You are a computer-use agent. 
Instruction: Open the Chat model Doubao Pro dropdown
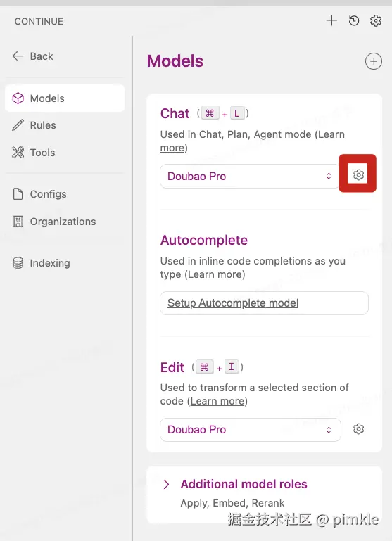coord(250,177)
